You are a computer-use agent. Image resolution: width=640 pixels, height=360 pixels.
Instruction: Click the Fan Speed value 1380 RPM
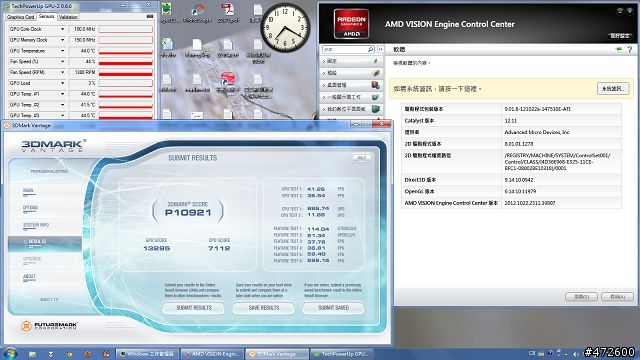click(83, 72)
